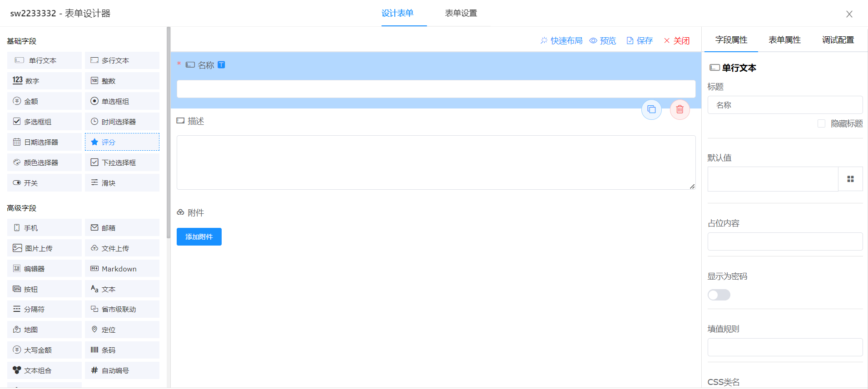Choose the 图片上传 component
868x389 pixels.
[44, 248]
